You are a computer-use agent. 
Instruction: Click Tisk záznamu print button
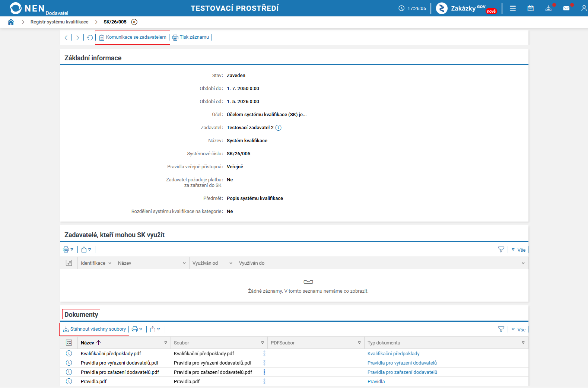tap(191, 37)
